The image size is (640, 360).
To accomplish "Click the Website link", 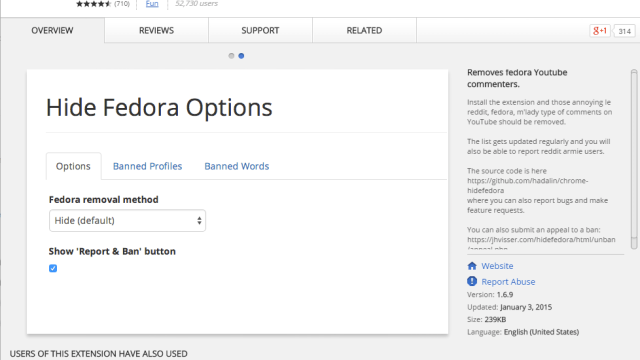I will (x=497, y=266).
